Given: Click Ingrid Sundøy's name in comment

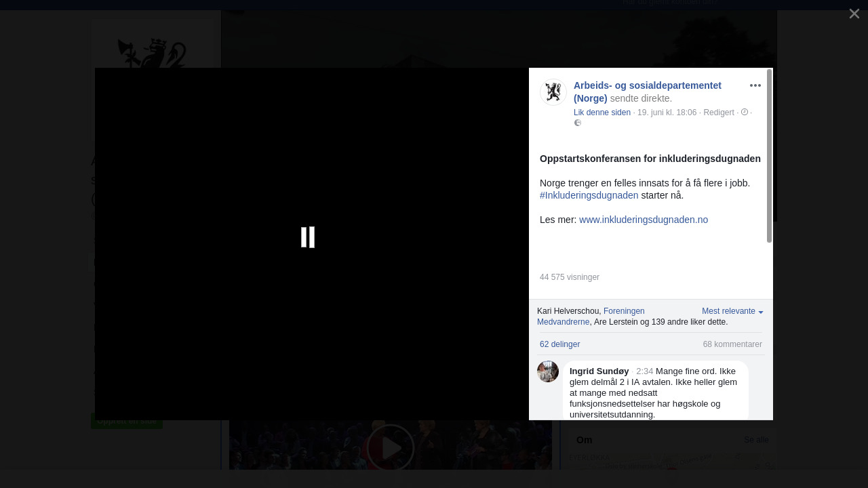Looking at the screenshot, I should pos(599,371).
